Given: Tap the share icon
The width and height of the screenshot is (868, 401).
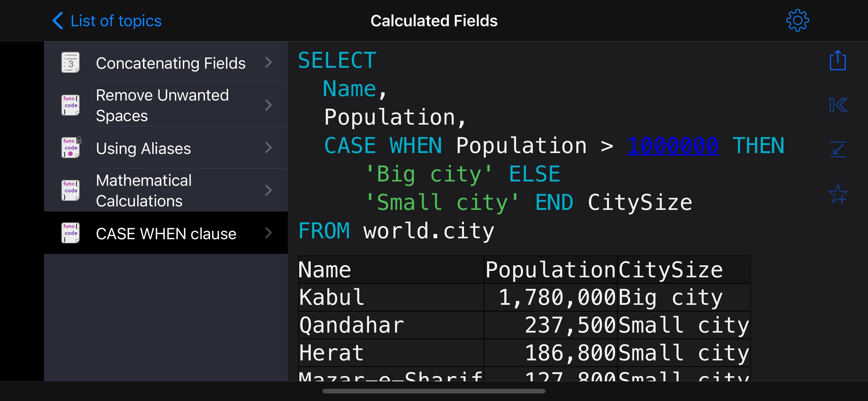Looking at the screenshot, I should pyautogui.click(x=837, y=61).
